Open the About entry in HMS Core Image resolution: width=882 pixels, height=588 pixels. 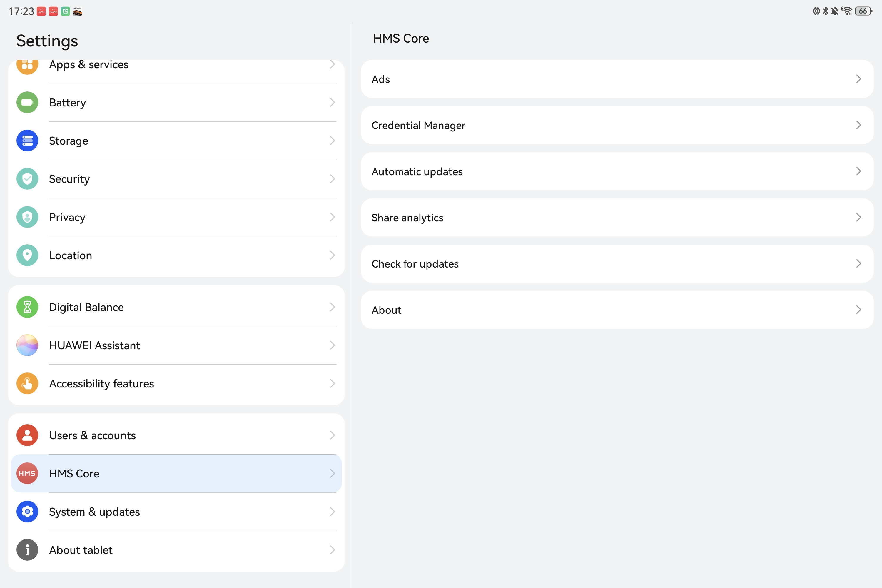click(617, 310)
